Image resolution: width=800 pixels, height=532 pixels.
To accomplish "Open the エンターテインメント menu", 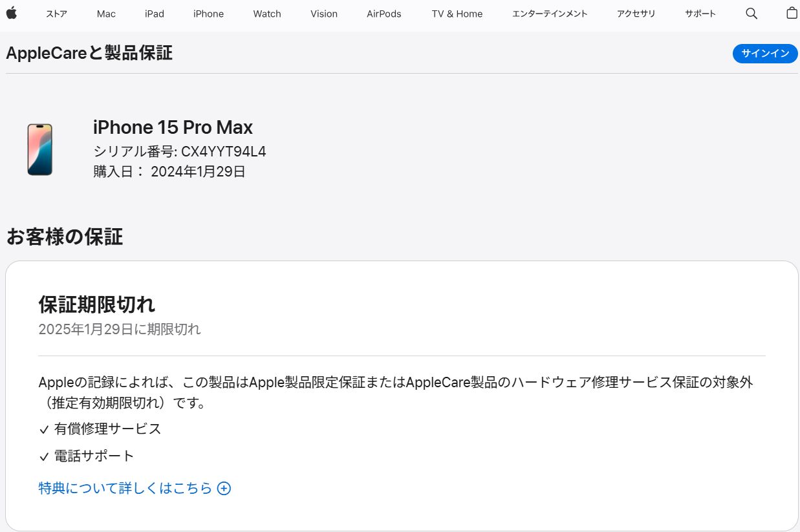I will coord(550,14).
